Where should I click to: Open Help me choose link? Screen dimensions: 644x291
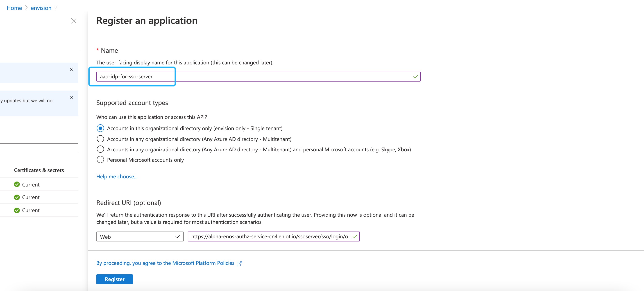[x=117, y=177]
